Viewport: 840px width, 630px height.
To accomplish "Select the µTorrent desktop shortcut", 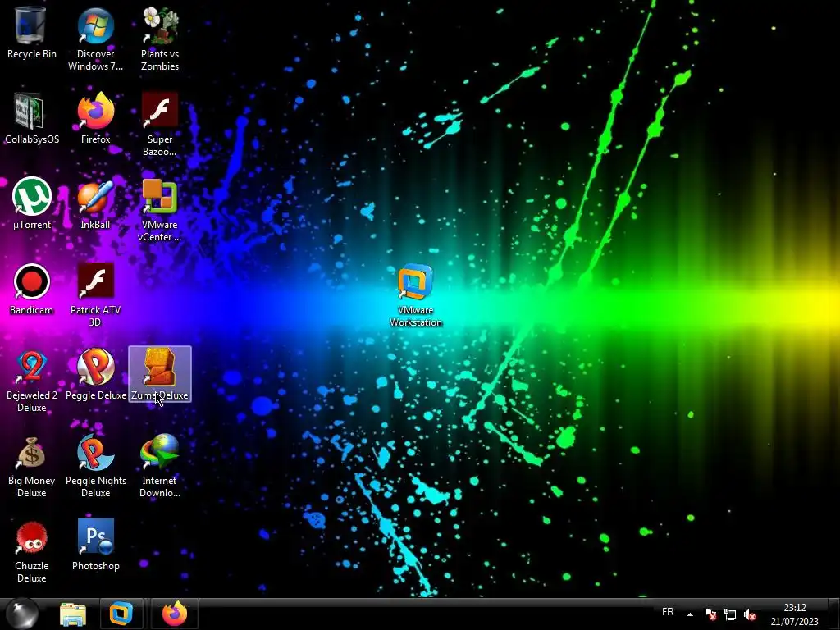I will [x=31, y=203].
